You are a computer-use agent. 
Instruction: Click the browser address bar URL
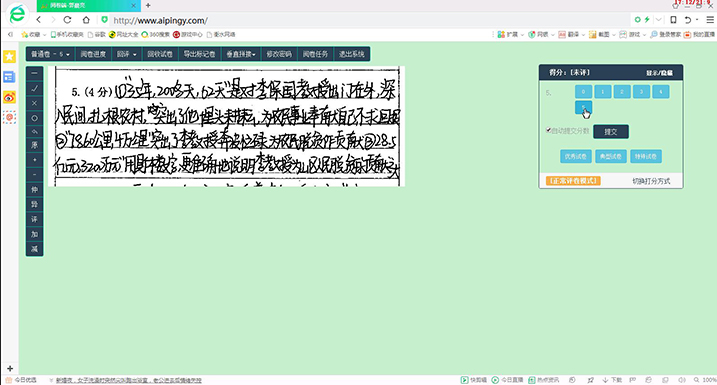160,21
